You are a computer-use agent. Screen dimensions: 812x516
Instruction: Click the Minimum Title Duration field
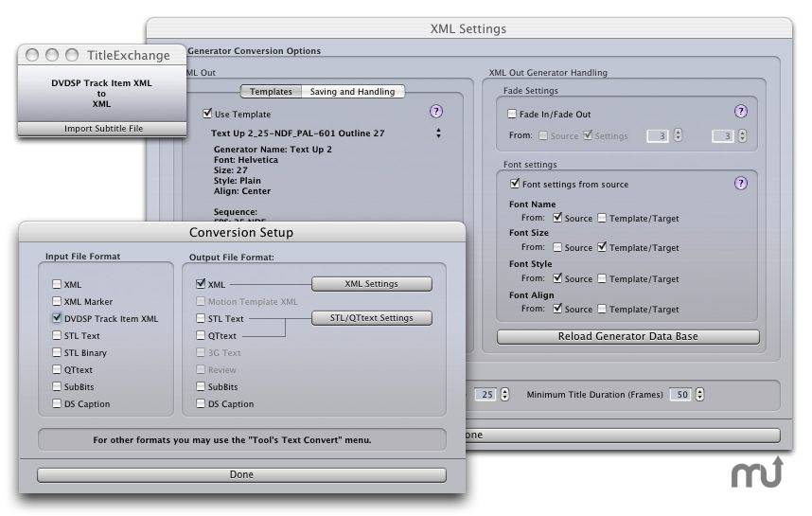pos(680,395)
